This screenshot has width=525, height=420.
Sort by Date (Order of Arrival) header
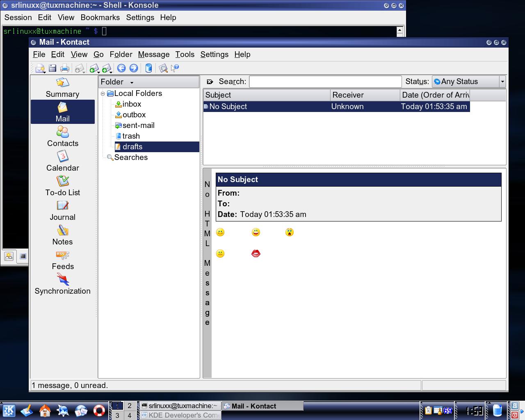(x=435, y=95)
